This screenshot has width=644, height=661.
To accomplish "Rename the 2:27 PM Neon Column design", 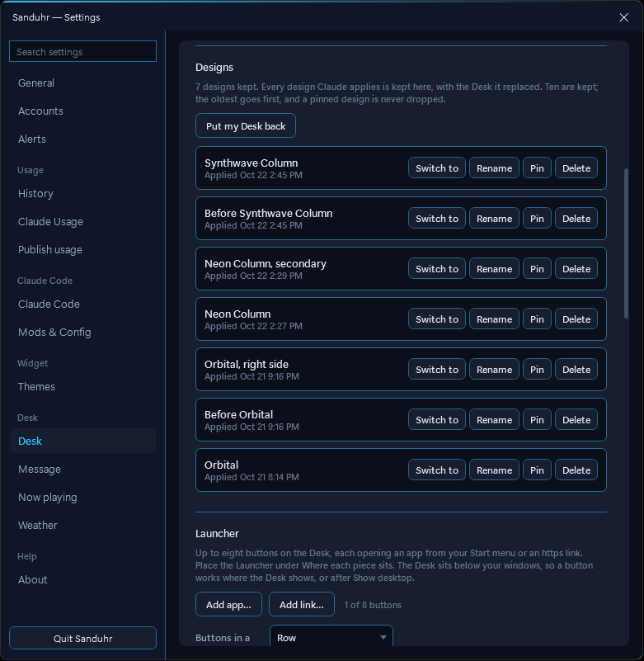I will pos(494,319).
